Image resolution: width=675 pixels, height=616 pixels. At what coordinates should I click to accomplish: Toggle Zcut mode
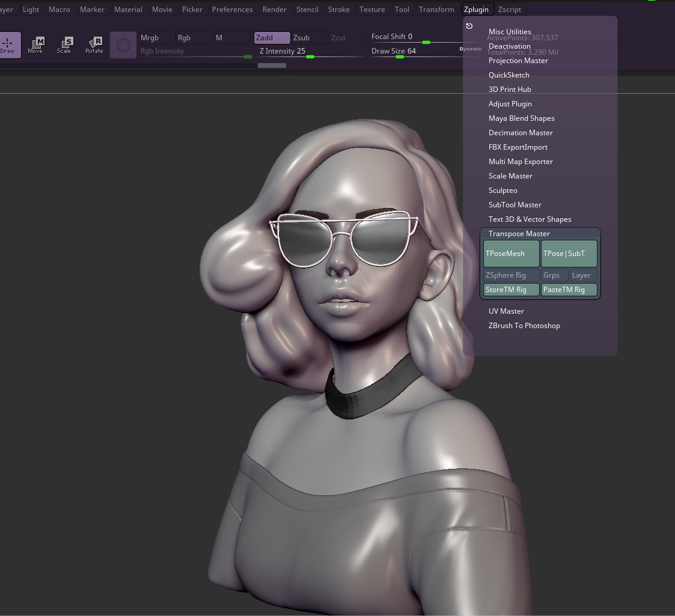347,38
